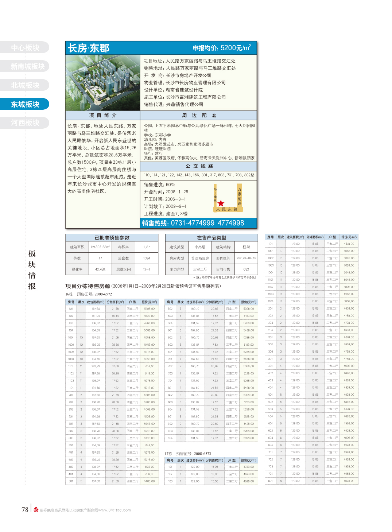Open the 中心板块 section tab
The width and height of the screenshot is (392, 532).
(x=25, y=47)
